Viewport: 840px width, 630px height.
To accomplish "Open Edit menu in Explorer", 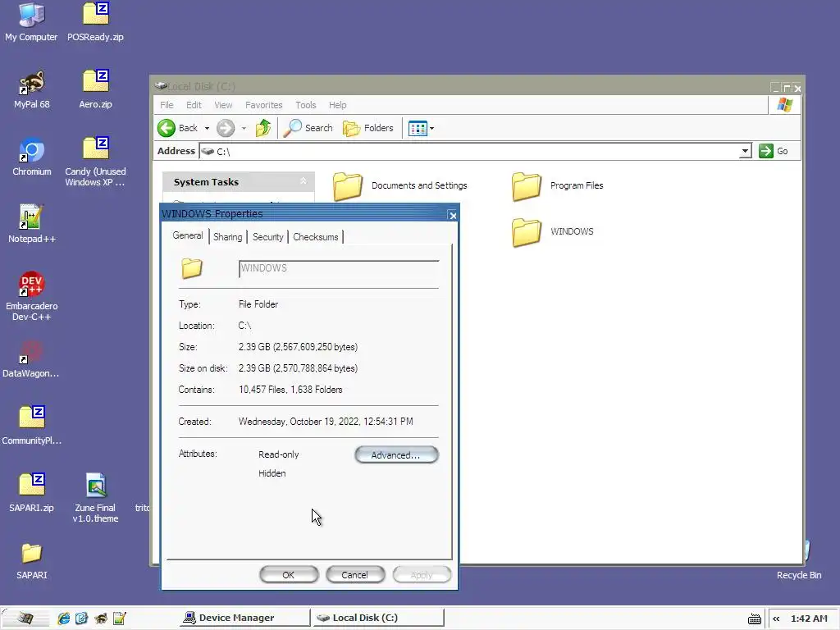I will click(194, 105).
